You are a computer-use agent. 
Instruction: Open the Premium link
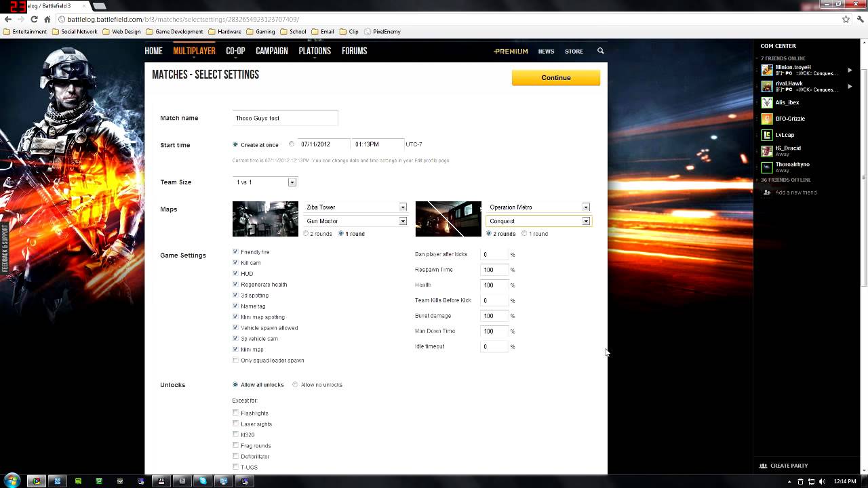tap(511, 52)
